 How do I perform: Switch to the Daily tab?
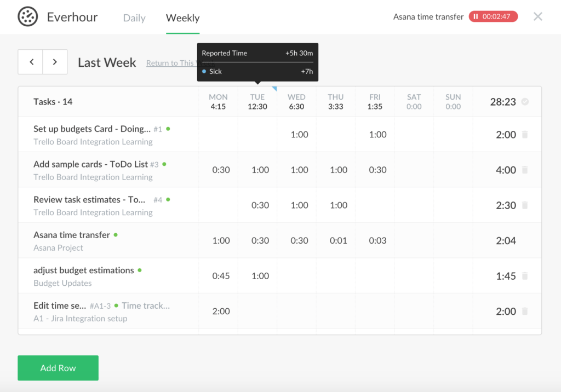coord(134,18)
